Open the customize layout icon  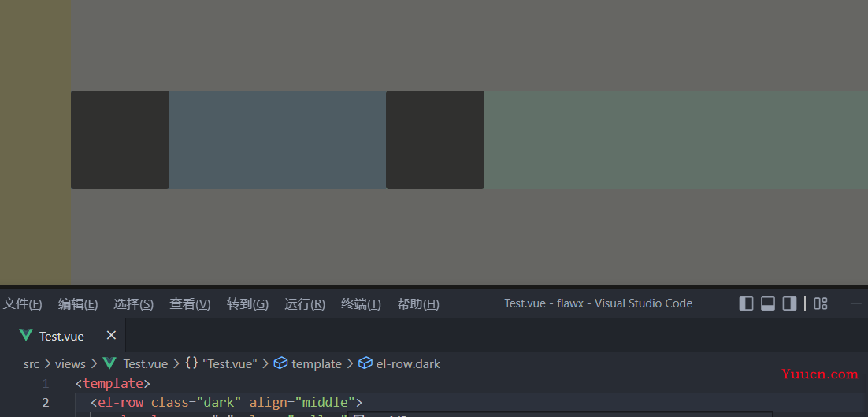821,303
